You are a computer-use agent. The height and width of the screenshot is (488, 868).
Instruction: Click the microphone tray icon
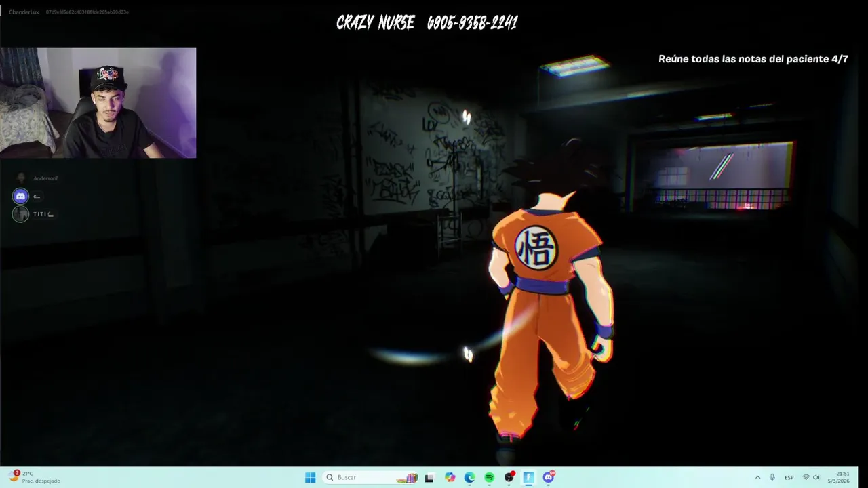(x=772, y=477)
